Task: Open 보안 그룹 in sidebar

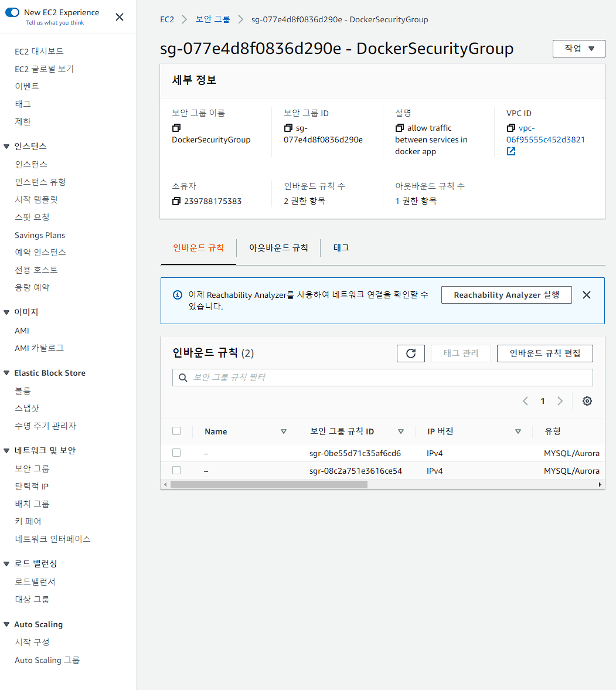Action: pyautogui.click(x=32, y=468)
